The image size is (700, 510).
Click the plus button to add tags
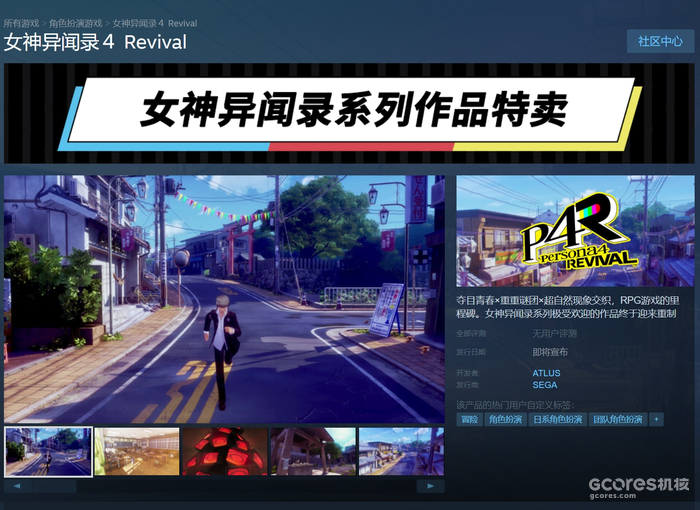coord(656,419)
